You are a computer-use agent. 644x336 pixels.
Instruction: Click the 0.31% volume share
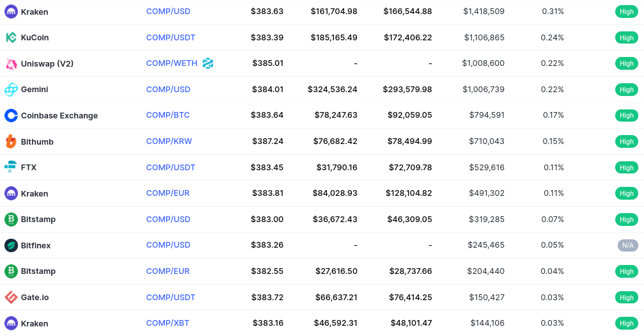pyautogui.click(x=553, y=12)
